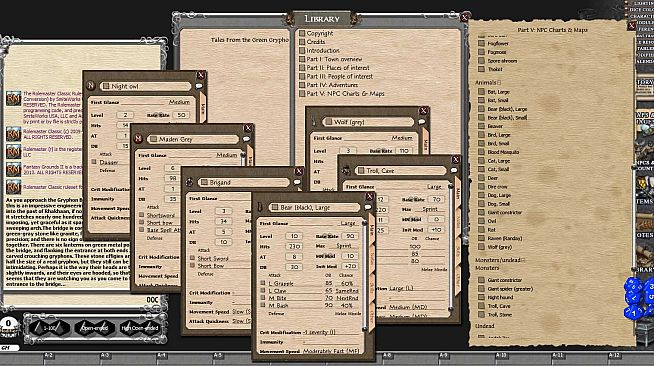
Task: Toggle the Shortsword attack checkbox for Maden Grey
Action: coord(141,215)
